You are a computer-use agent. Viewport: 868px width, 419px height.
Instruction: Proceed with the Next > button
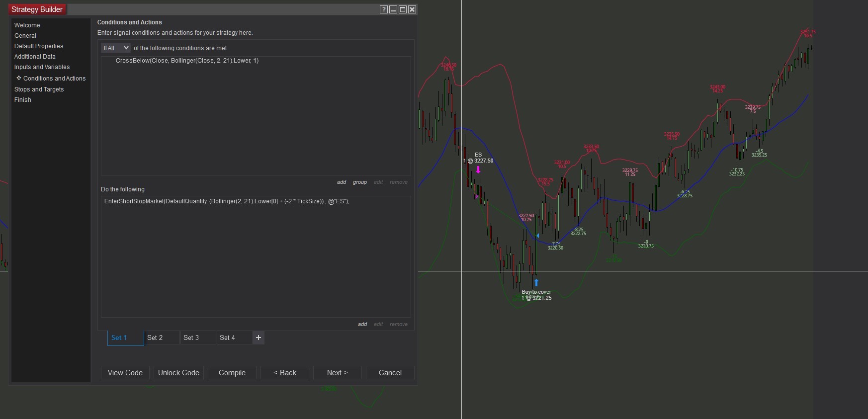pyautogui.click(x=338, y=373)
